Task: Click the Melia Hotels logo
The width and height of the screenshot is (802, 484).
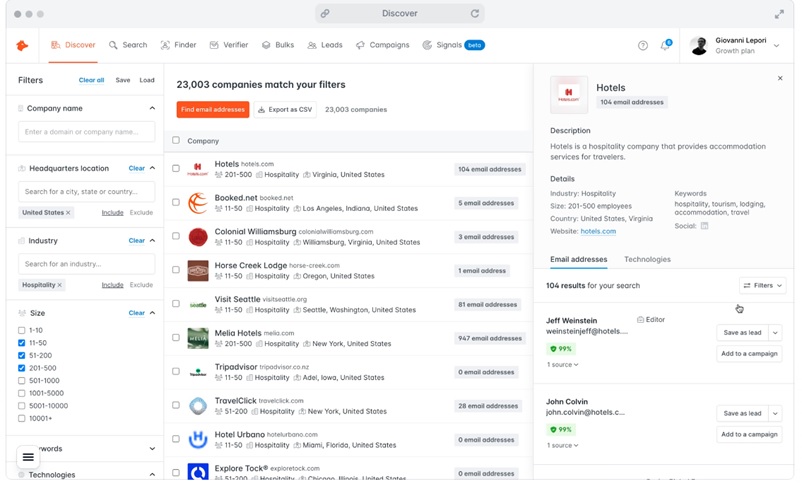Action: [197, 338]
